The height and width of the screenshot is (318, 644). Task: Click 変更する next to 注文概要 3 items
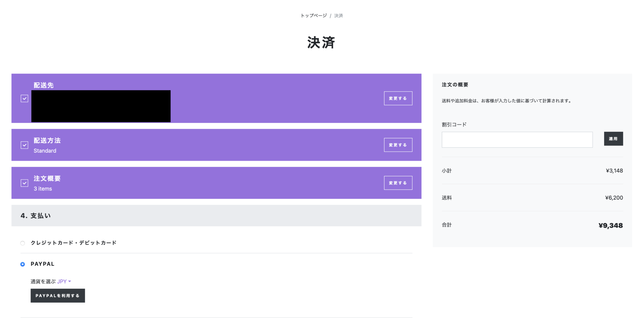click(x=398, y=183)
